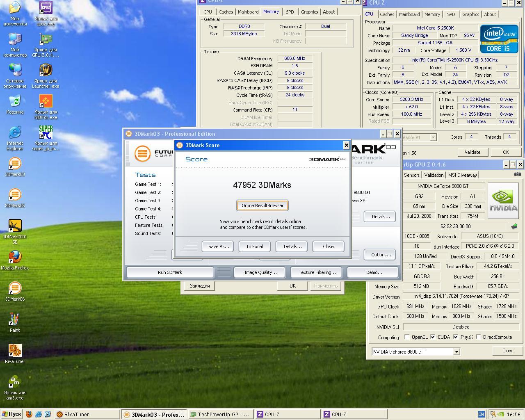The width and height of the screenshot is (525, 420).
Task: Open Texture Filtering in 3DMark03
Action: [317, 272]
